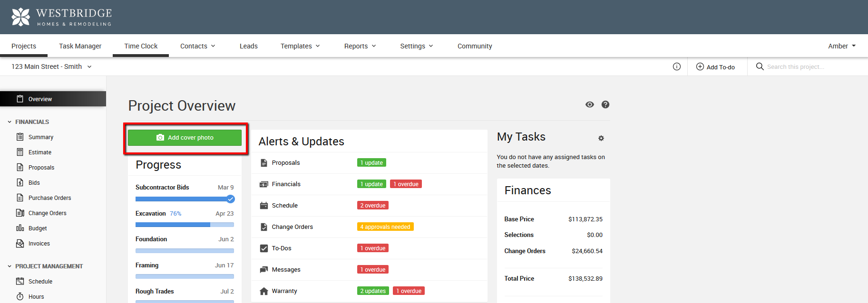Collapse the FINANCIALS sidebar section

(x=10, y=122)
